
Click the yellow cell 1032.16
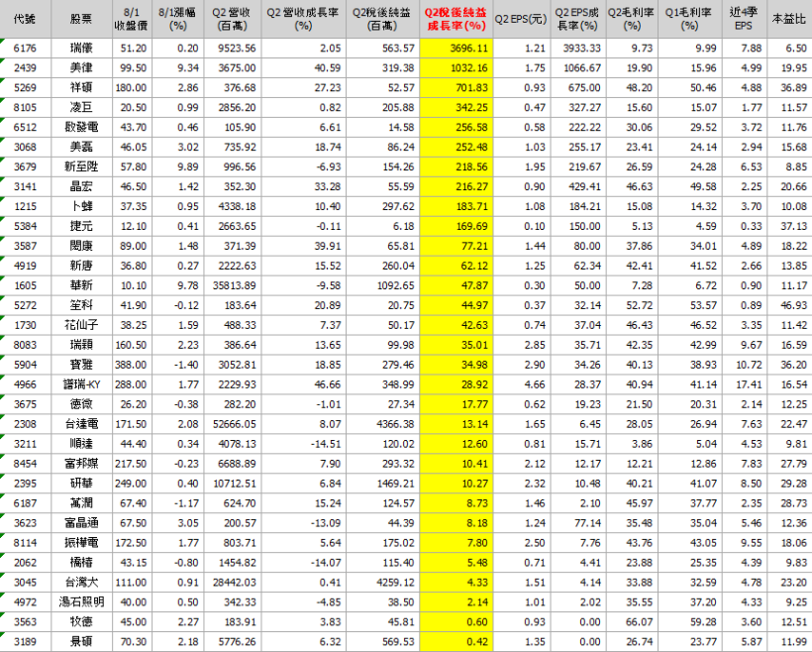click(x=456, y=68)
